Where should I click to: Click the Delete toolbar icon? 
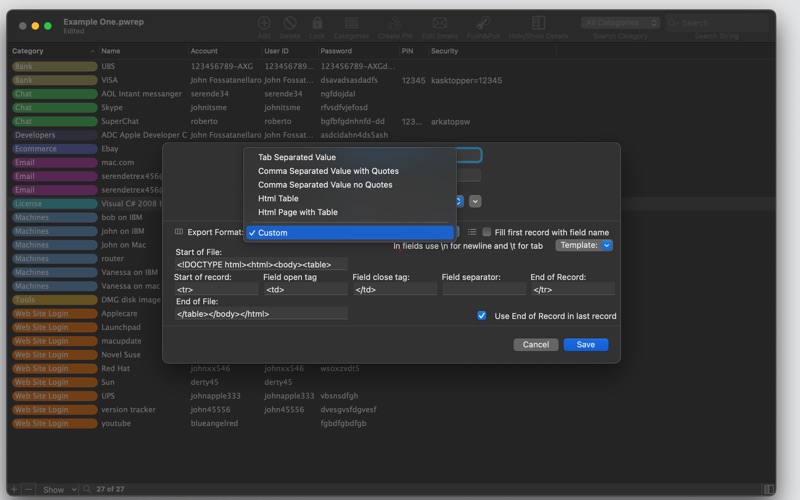click(x=290, y=23)
